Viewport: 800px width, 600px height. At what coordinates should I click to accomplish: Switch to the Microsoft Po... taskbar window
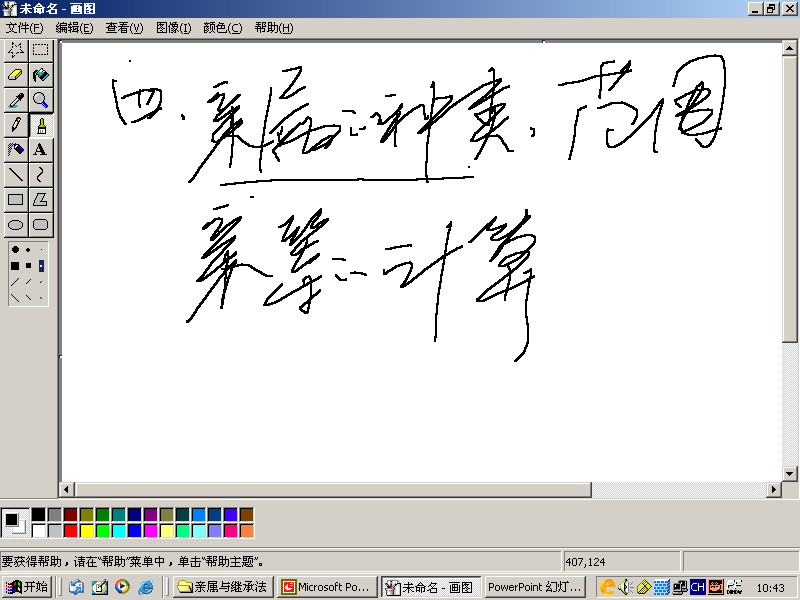(327, 587)
